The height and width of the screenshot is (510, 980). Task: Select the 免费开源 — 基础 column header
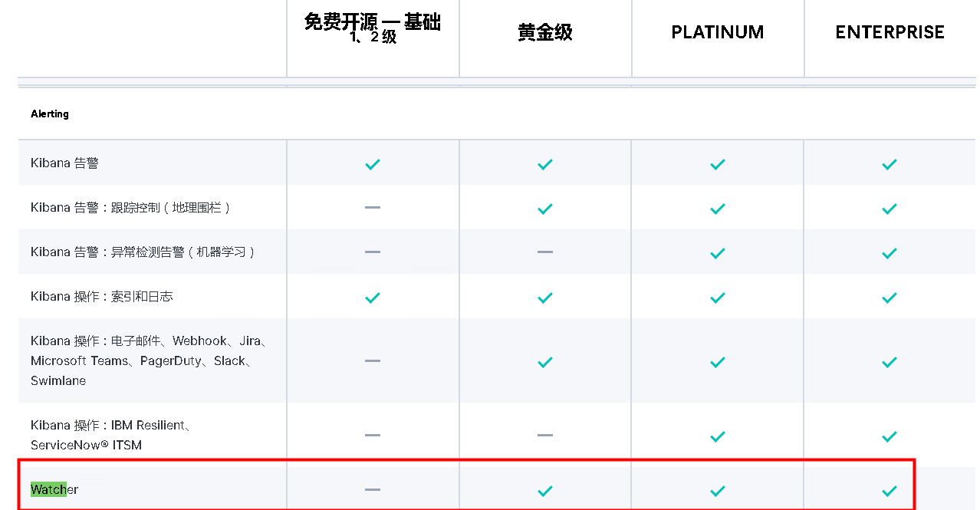pyautogui.click(x=373, y=27)
